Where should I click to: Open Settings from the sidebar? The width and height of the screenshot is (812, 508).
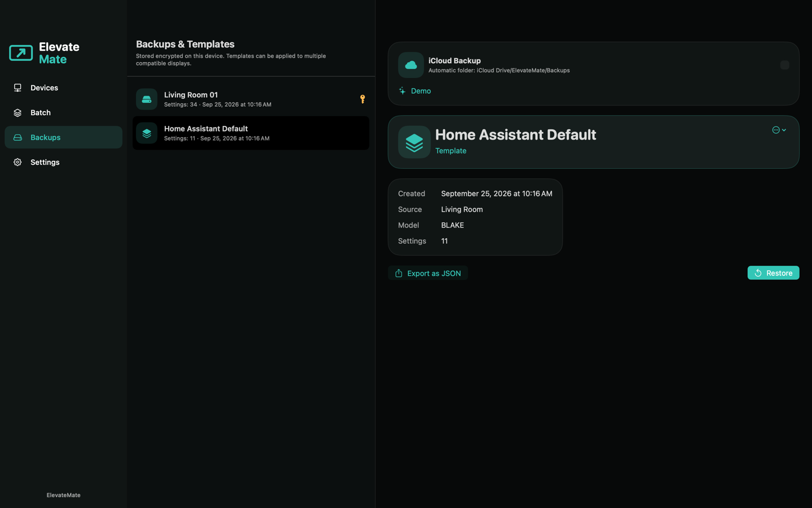click(x=63, y=162)
